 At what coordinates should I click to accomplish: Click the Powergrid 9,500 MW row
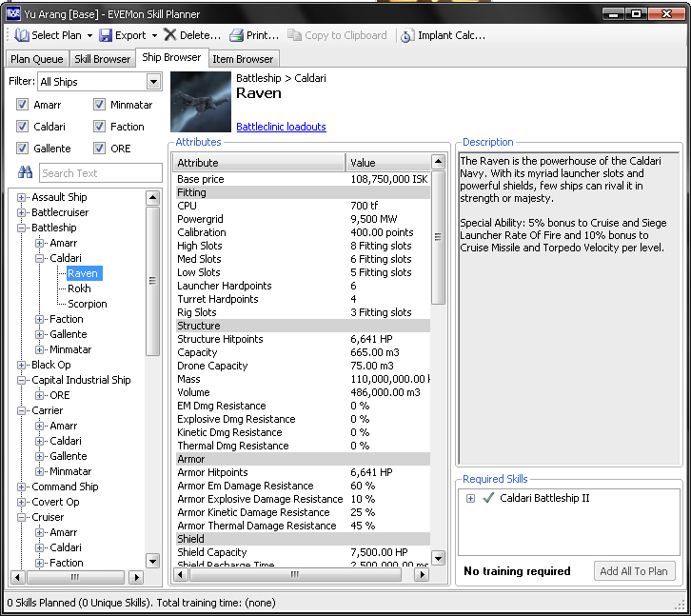click(x=303, y=219)
